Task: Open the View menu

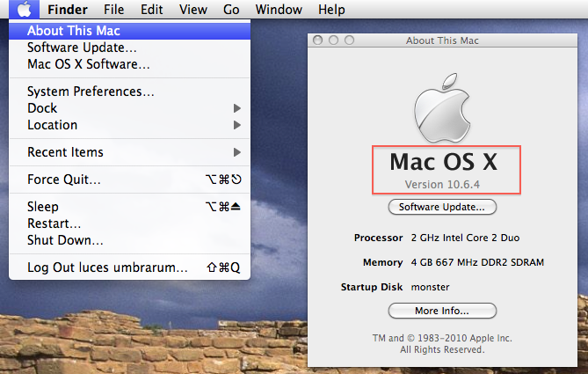Action: pos(193,9)
